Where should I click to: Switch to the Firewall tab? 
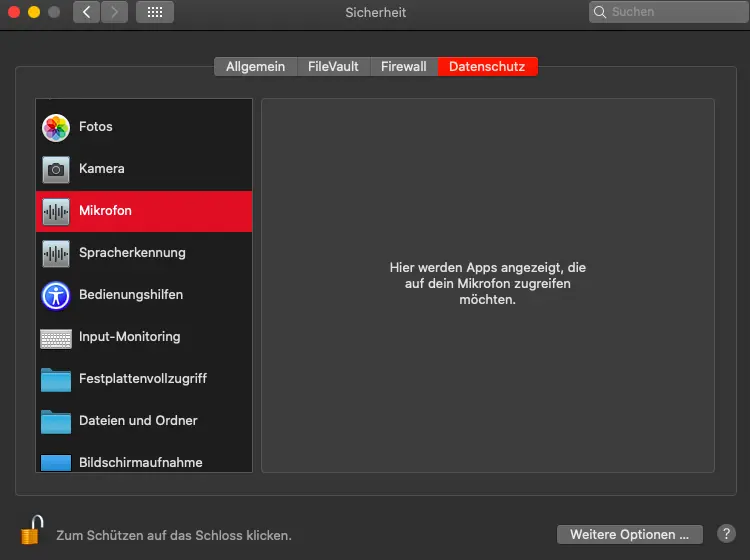tap(403, 67)
